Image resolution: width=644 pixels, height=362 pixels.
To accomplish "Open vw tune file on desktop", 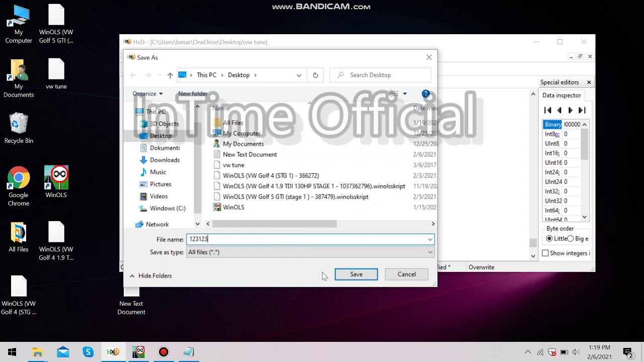I will pos(56,74).
